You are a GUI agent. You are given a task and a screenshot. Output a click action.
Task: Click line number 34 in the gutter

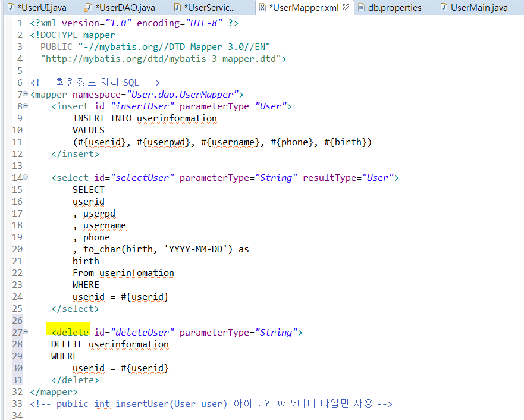(17, 415)
